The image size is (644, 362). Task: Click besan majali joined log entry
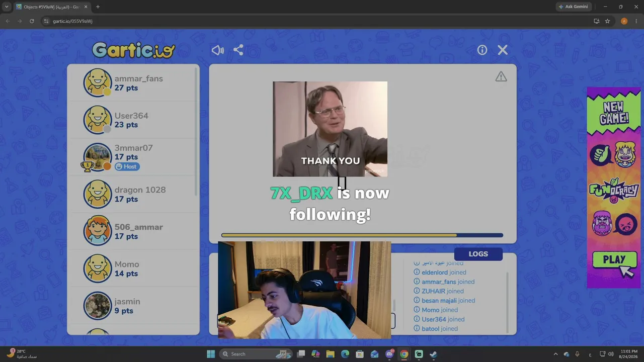point(444,301)
